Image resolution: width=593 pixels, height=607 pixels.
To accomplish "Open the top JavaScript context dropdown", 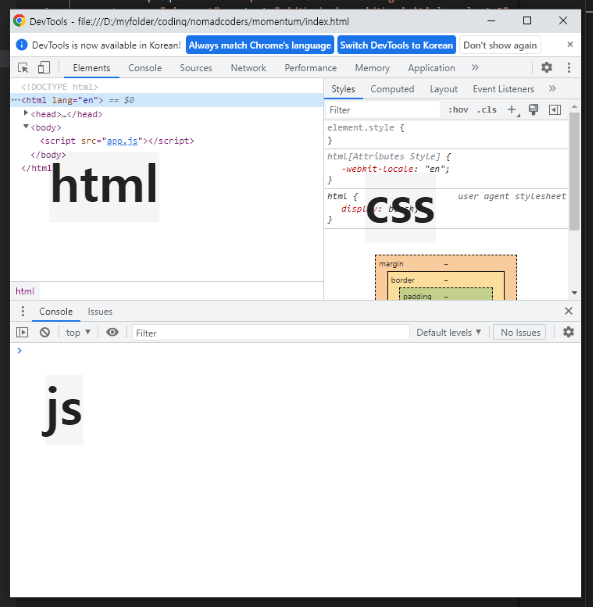I will click(78, 333).
